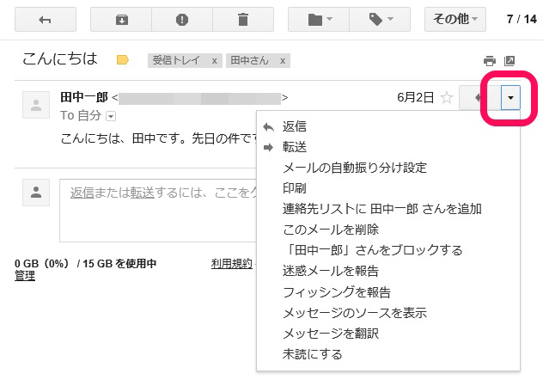Remove the 受信トレイ label with its x
Viewport: 543px width, 392px height.
(213, 61)
